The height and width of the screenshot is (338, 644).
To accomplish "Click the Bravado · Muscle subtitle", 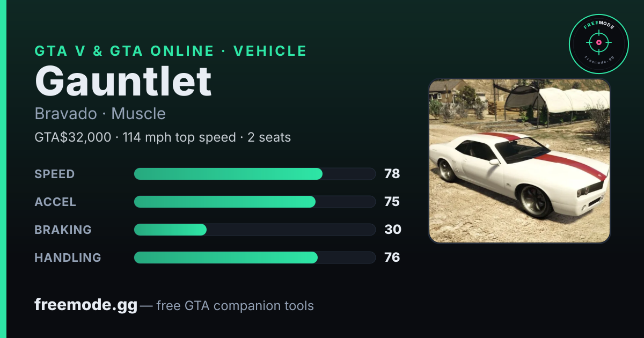I will click(100, 114).
